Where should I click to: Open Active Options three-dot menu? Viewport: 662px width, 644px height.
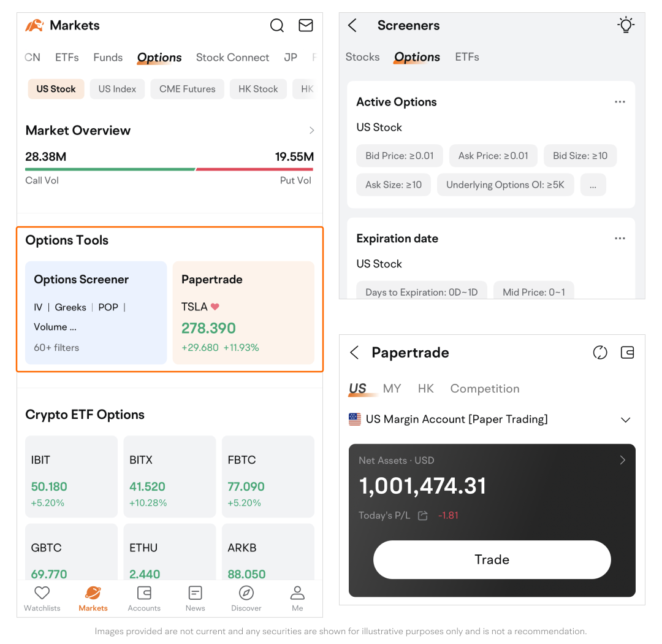[620, 102]
